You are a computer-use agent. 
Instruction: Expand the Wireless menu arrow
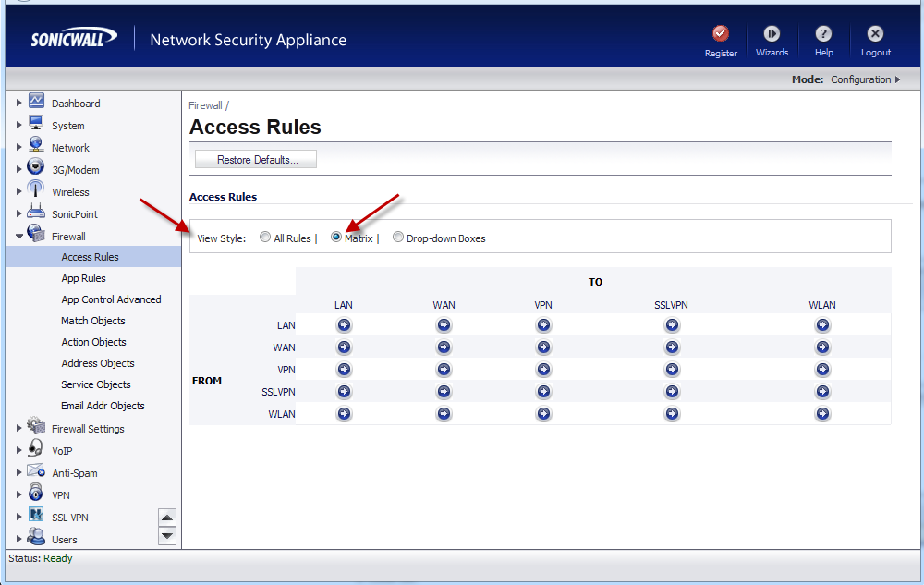coord(18,191)
